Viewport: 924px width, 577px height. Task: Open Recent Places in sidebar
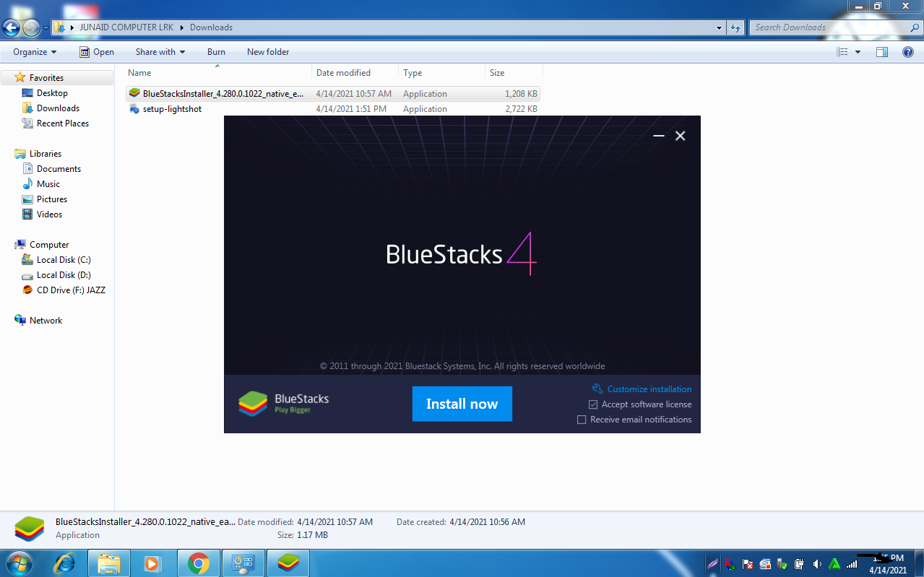63,123
